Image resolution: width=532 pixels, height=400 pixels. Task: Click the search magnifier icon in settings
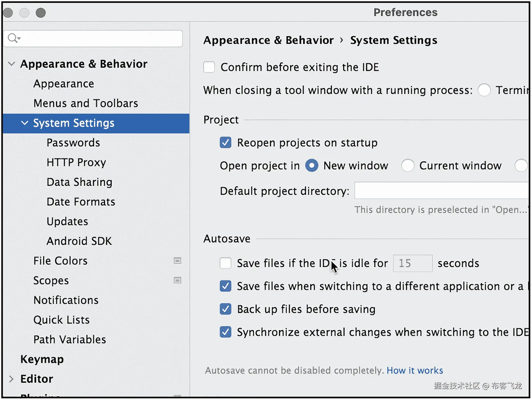(13, 38)
